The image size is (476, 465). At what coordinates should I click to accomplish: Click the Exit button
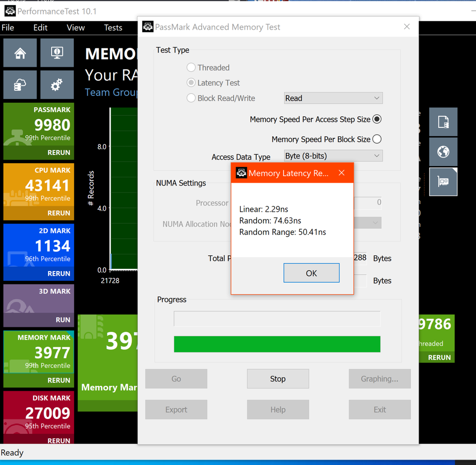(379, 410)
